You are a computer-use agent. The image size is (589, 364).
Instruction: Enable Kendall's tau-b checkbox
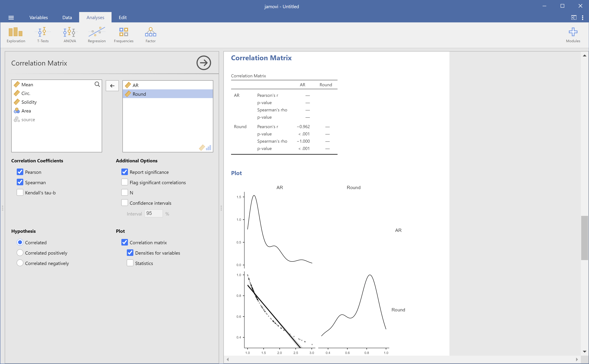click(20, 193)
